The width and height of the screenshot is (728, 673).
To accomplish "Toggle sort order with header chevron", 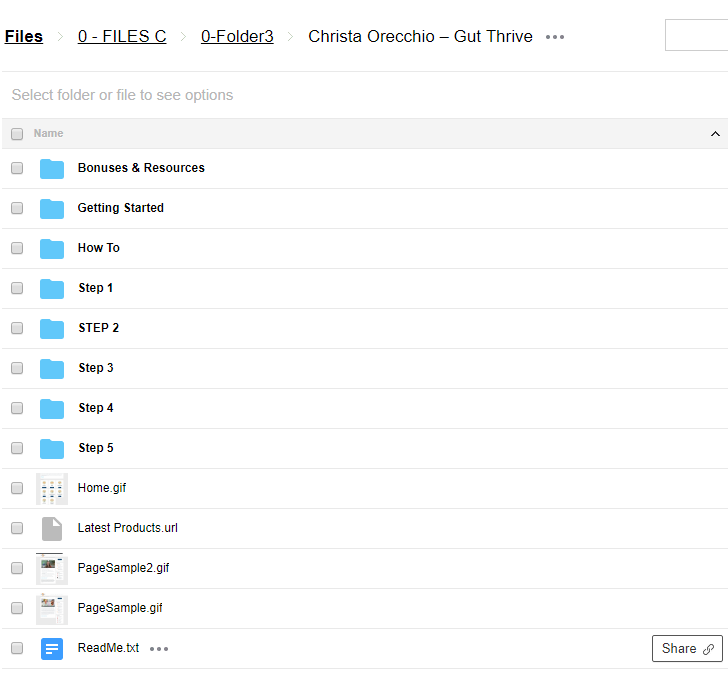I will [715, 134].
